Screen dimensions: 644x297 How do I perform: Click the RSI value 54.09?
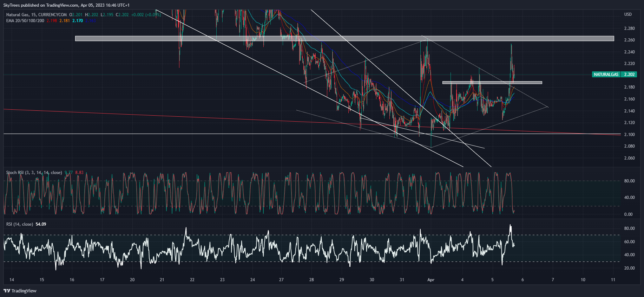tap(41, 224)
